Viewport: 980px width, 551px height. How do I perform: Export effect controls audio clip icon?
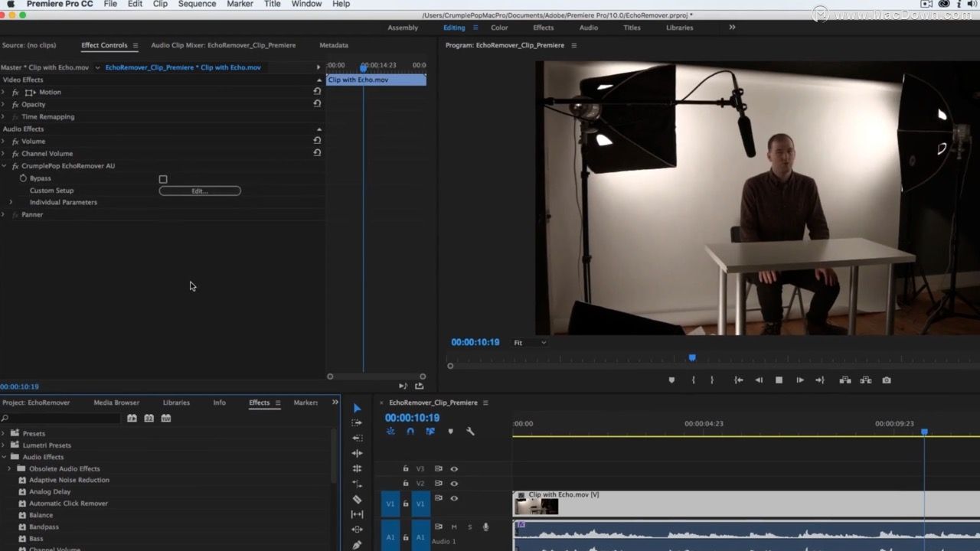pos(419,386)
